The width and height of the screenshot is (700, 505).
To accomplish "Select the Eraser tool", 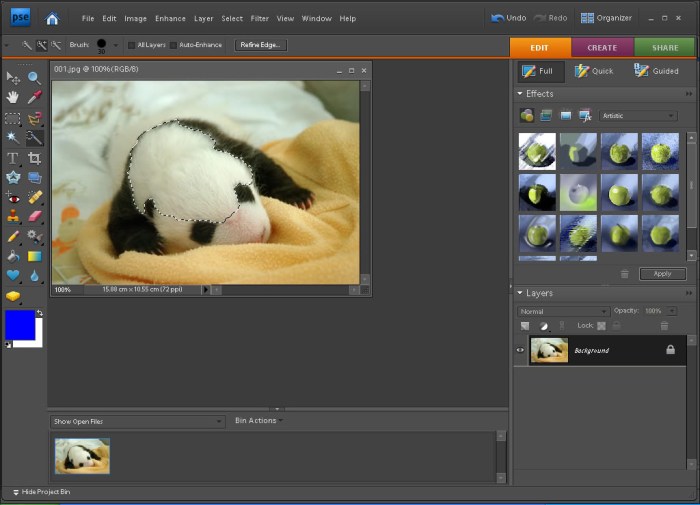I will 34,216.
